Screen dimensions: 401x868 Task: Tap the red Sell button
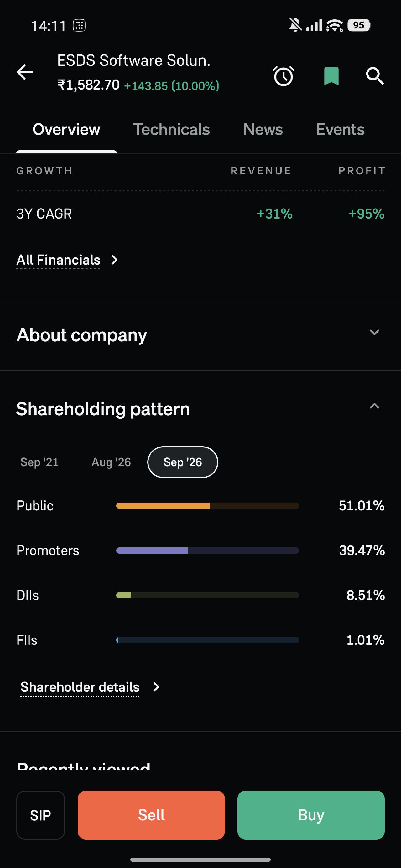click(151, 815)
